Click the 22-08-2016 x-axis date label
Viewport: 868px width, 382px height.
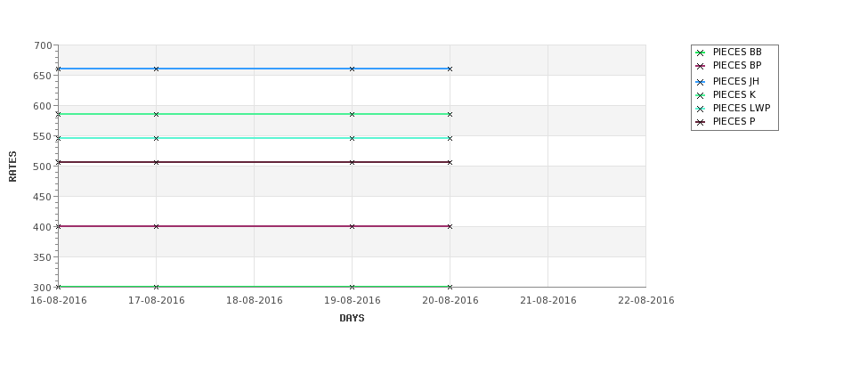click(646, 301)
